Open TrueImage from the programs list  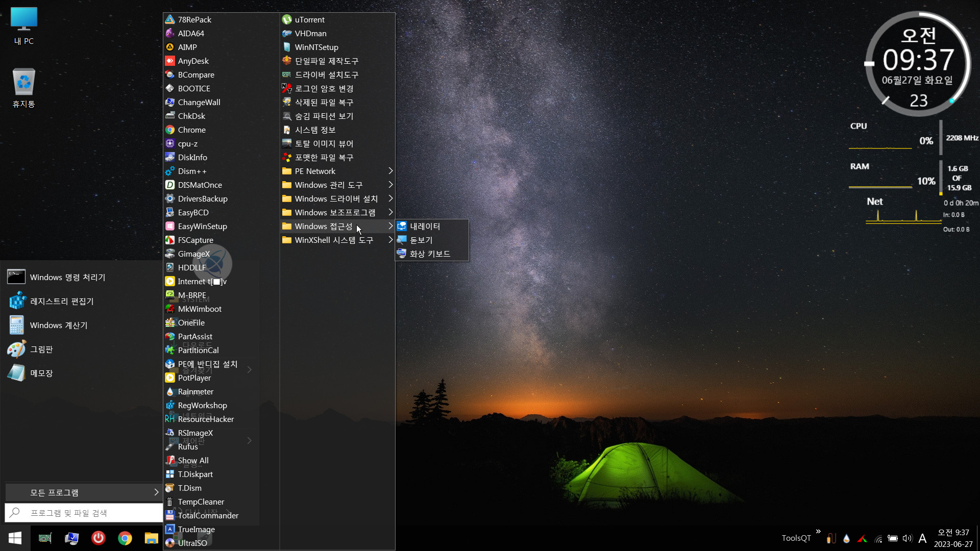[x=221, y=529]
